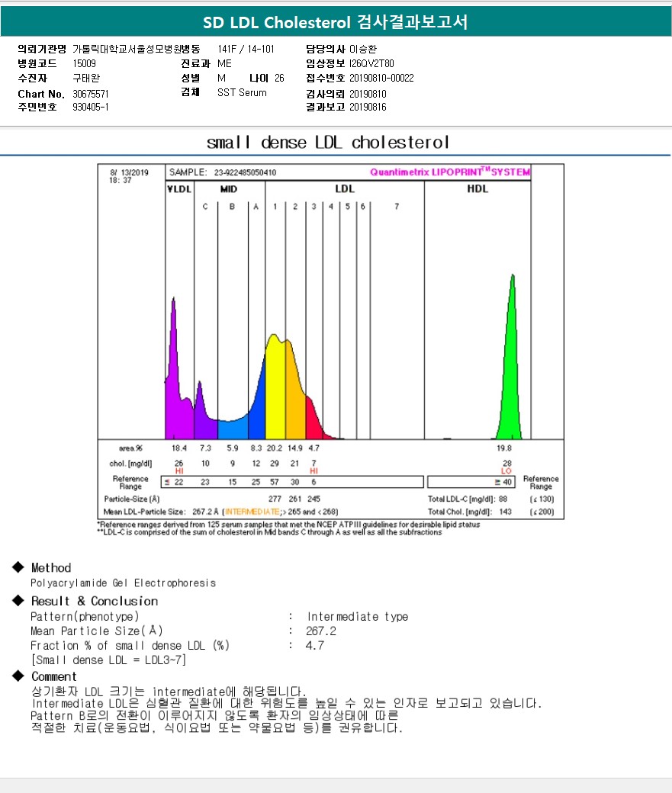Select 'Polyacrylamide Gel Electrophoresis' text
The image size is (672, 793).
[123, 583]
